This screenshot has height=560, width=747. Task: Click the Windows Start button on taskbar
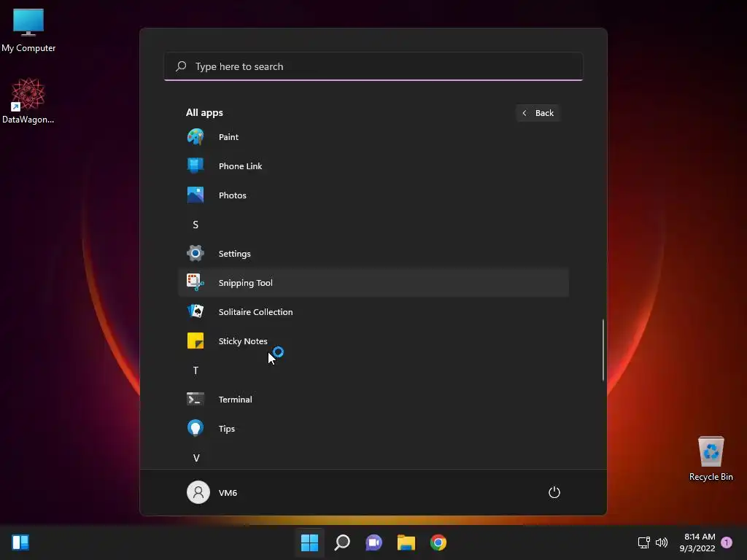[309, 542]
